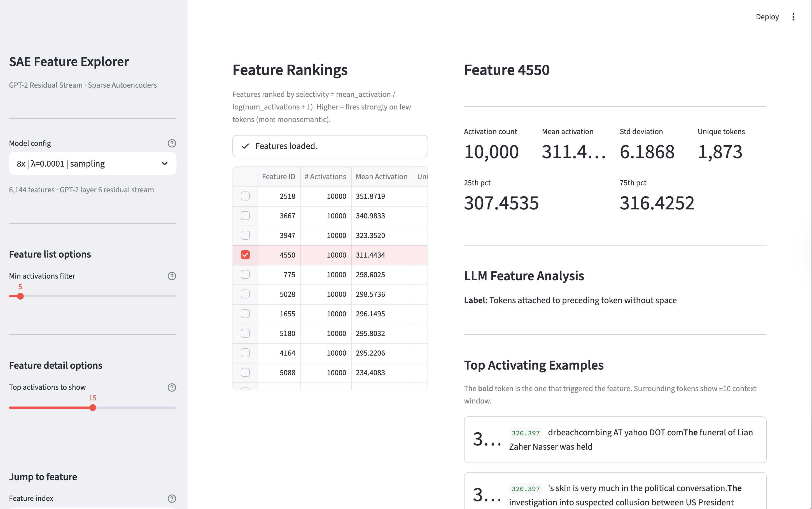This screenshot has height=509, width=812.
Task: Tick the checkbox for feature 5028
Action: (x=245, y=294)
